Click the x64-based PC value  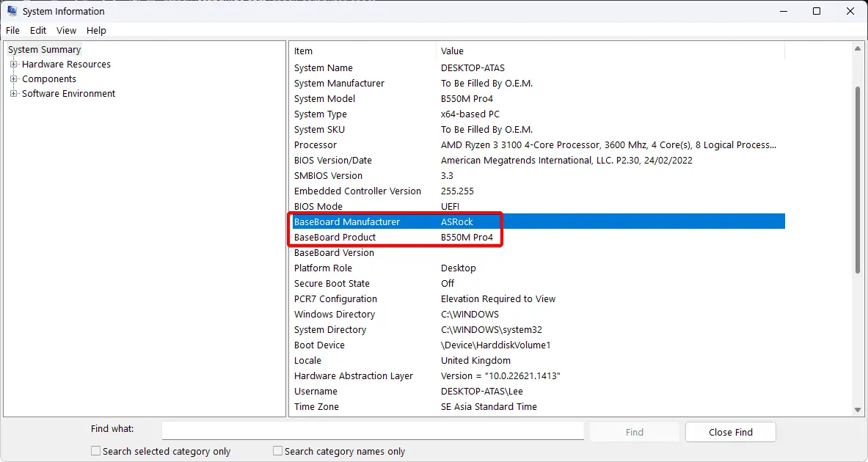pos(470,114)
